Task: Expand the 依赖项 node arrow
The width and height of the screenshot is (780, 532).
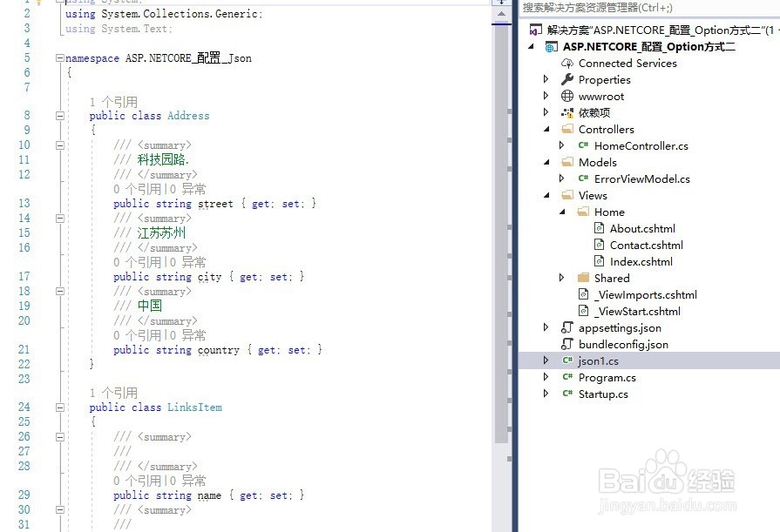Action: tap(546, 112)
